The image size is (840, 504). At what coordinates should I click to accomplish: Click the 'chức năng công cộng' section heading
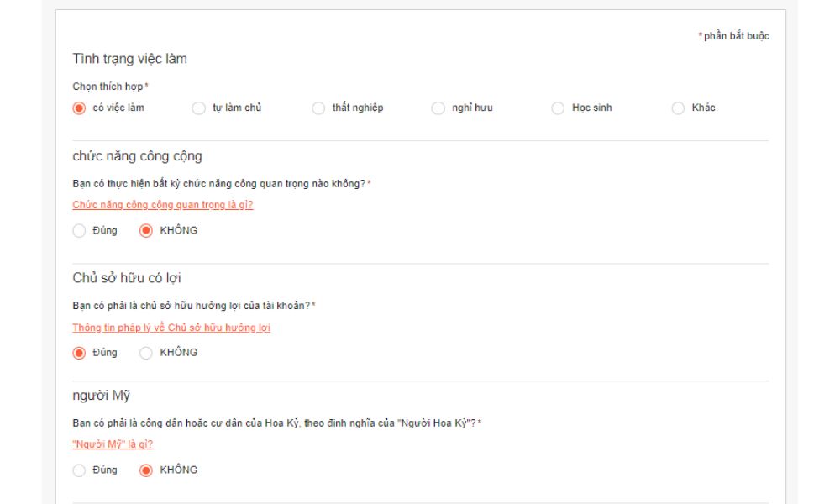[137, 156]
